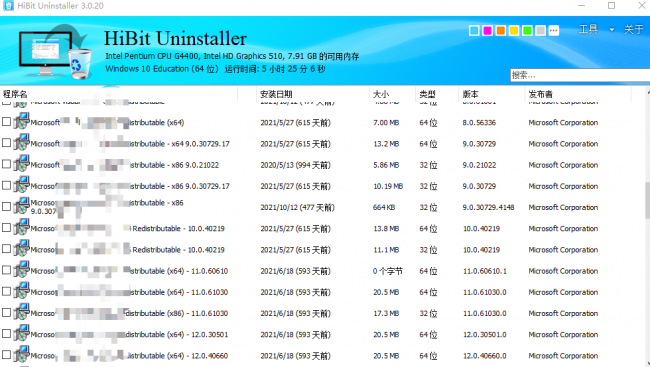Screen dimensions: 650x367
Task: Select the yellow theme color
Action: [514, 30]
